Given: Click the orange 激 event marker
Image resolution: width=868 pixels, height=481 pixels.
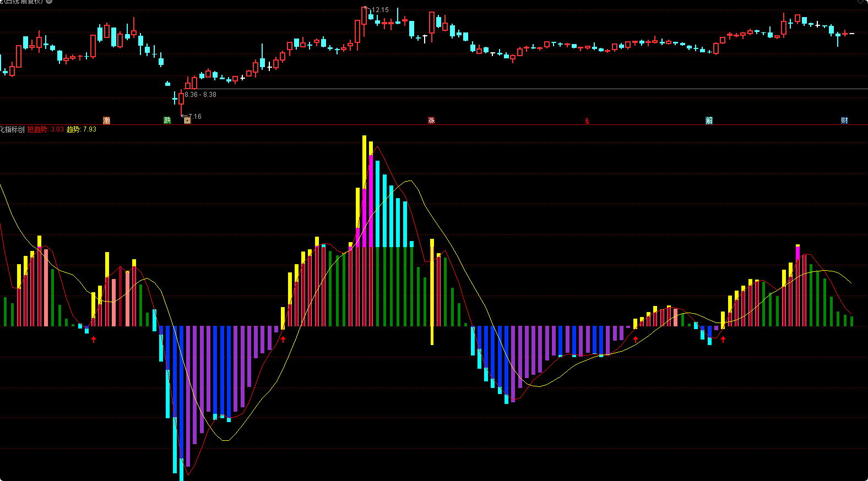Looking at the screenshot, I should [107, 120].
